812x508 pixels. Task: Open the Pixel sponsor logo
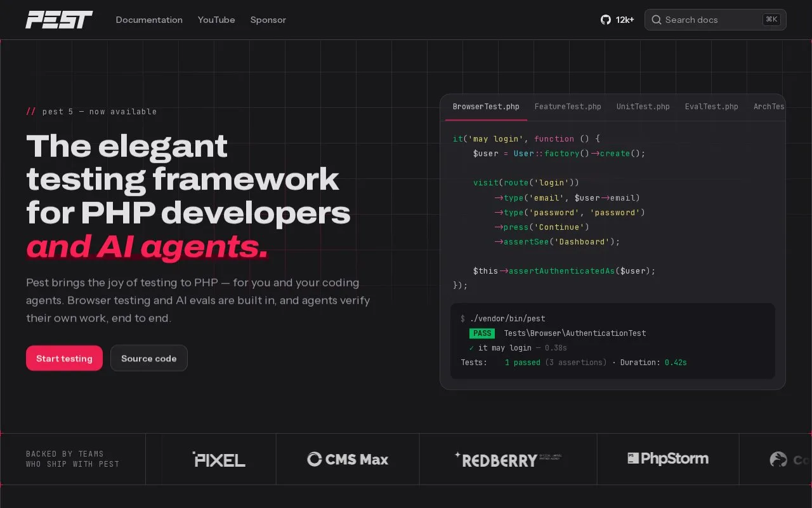219,459
